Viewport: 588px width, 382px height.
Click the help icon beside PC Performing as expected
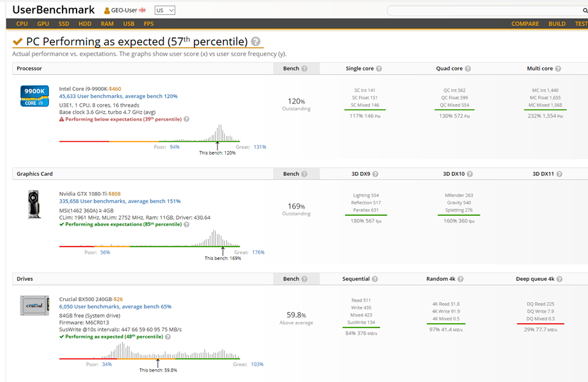255,42
